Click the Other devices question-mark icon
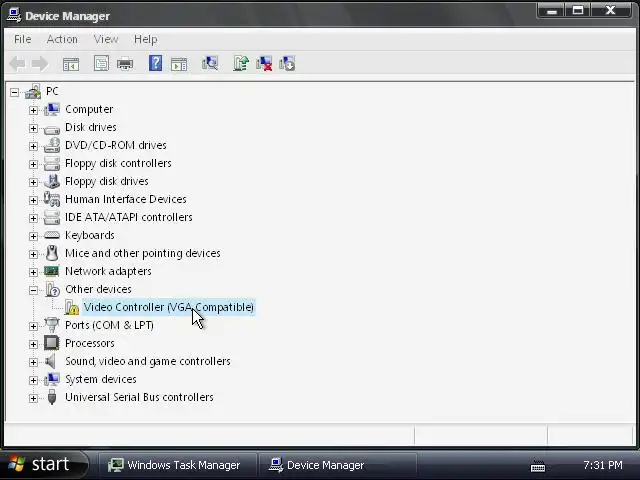 [x=52, y=289]
